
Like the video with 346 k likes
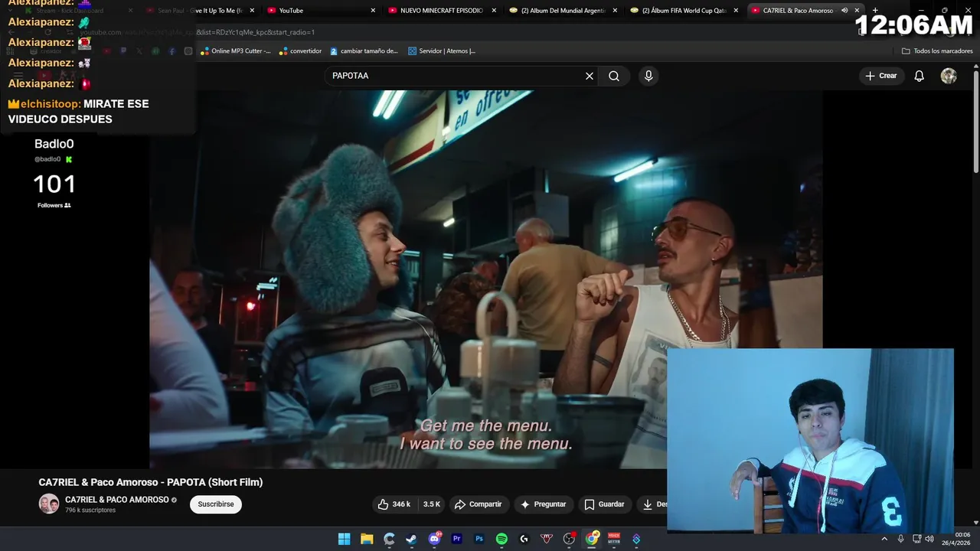tap(394, 504)
